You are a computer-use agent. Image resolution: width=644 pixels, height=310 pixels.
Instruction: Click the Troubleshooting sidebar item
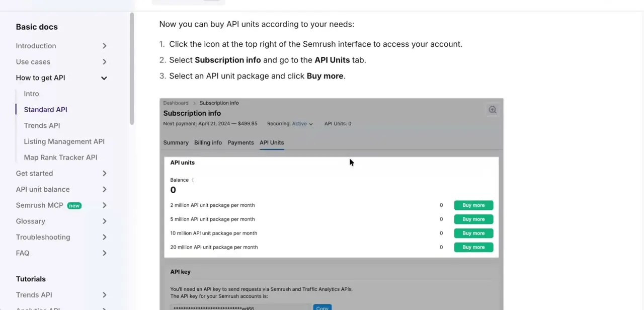point(43,237)
